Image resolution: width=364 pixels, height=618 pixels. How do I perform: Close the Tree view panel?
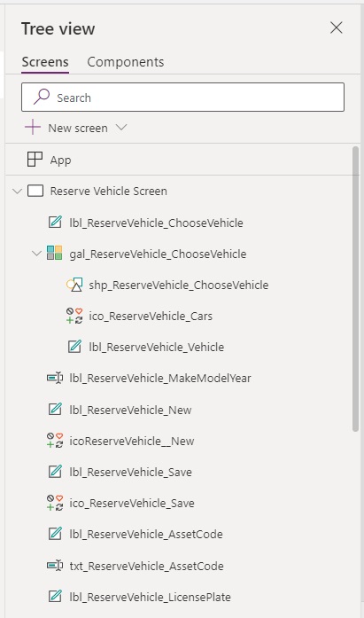point(337,27)
